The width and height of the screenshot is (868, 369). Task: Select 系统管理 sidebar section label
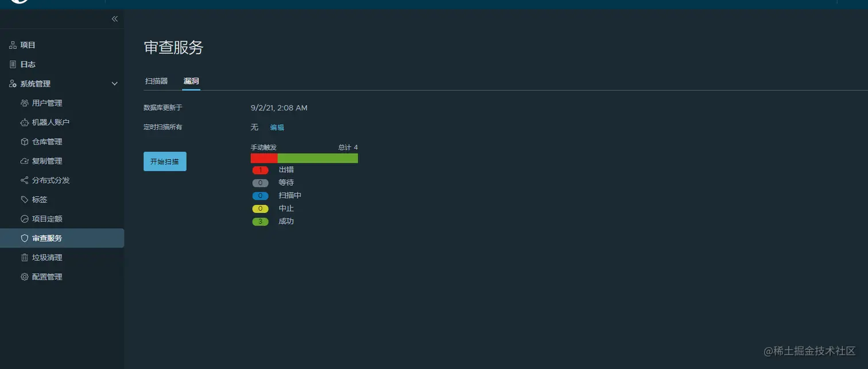tap(36, 83)
